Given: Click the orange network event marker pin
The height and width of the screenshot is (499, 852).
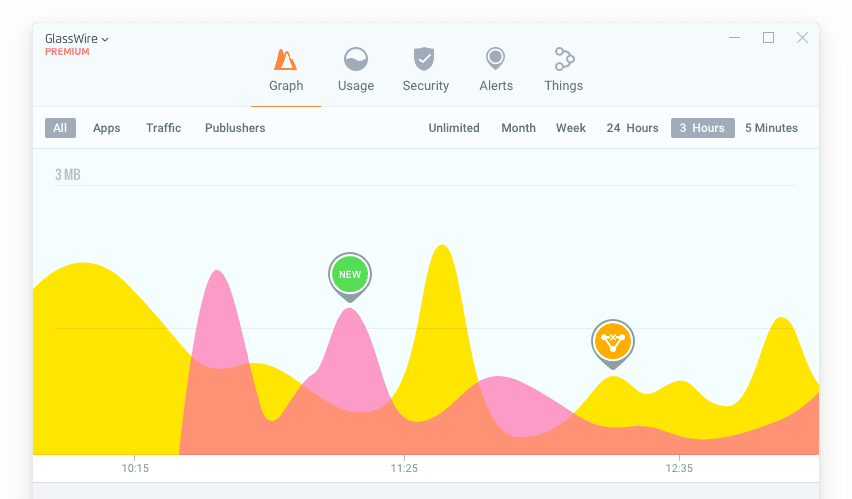Looking at the screenshot, I should pyautogui.click(x=612, y=341).
